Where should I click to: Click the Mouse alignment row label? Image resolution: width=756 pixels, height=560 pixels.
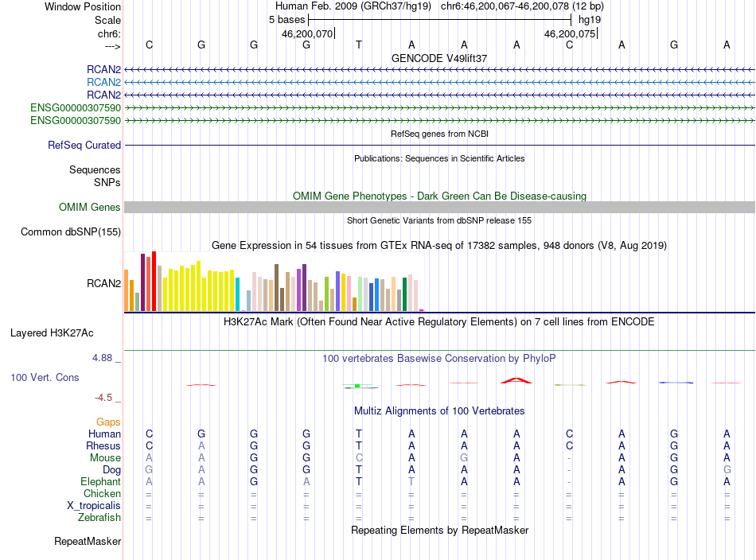coord(105,458)
